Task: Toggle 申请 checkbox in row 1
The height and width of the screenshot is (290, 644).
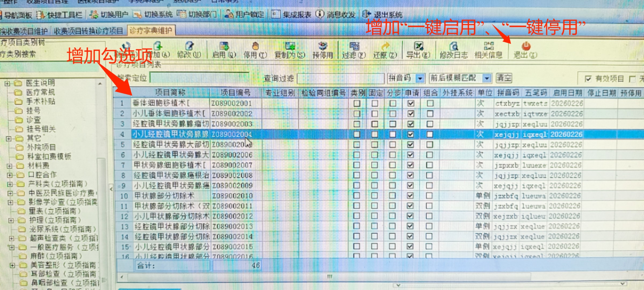Action: click(411, 103)
